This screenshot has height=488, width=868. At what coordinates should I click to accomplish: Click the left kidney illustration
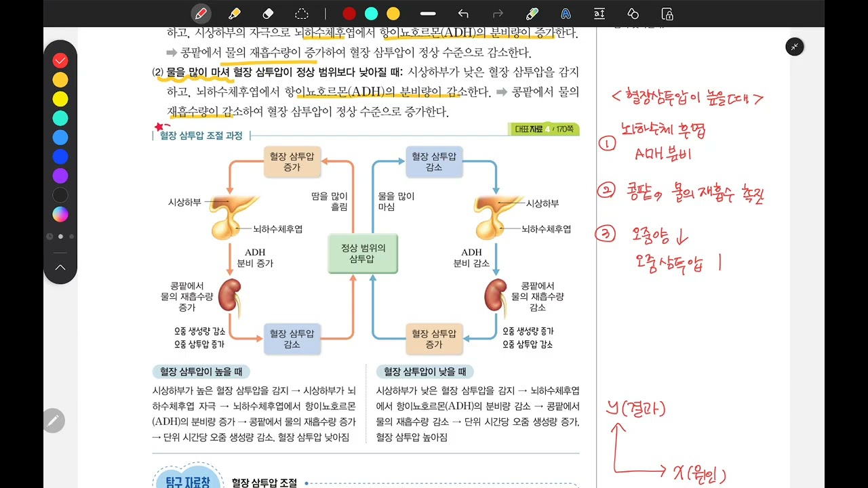pyautogui.click(x=230, y=298)
